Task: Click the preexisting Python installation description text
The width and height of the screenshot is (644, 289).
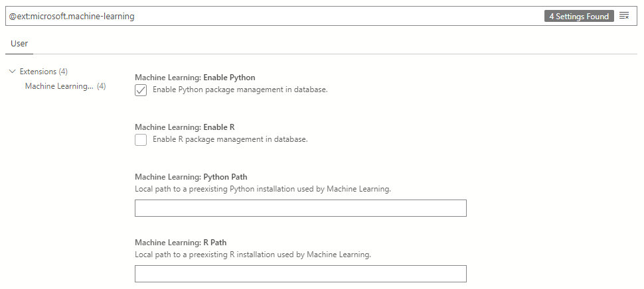Action: (262, 189)
